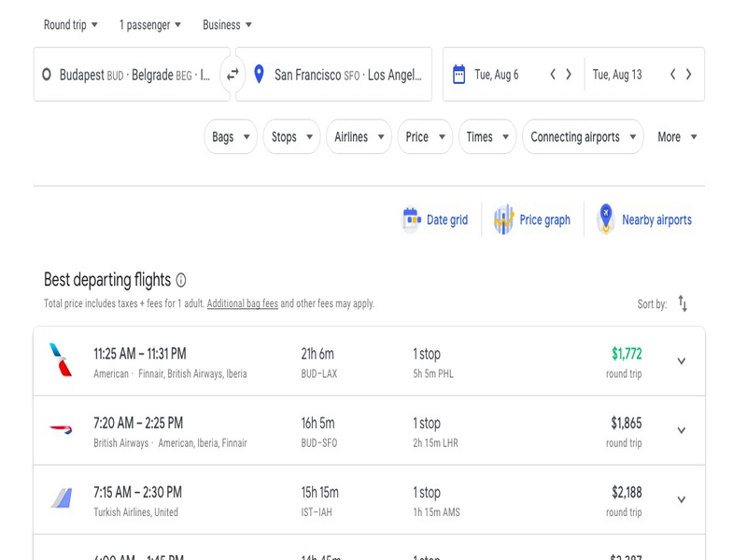Click the destination map pin icon
The width and height of the screenshot is (747, 560).
click(259, 75)
